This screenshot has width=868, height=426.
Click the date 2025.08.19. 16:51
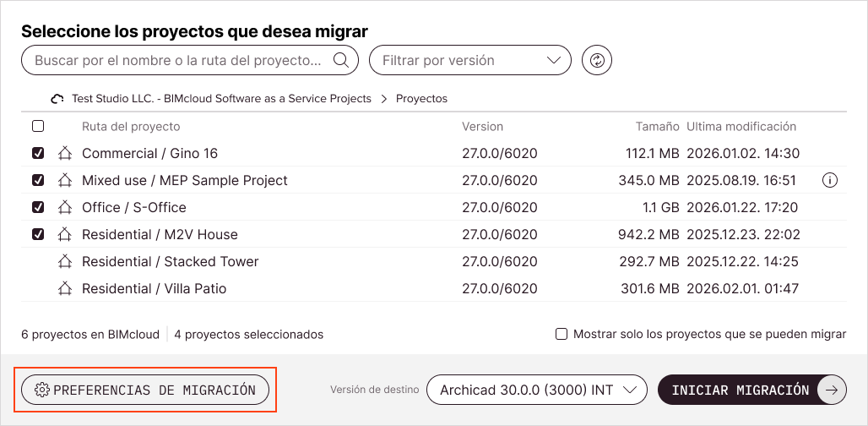[x=742, y=181]
